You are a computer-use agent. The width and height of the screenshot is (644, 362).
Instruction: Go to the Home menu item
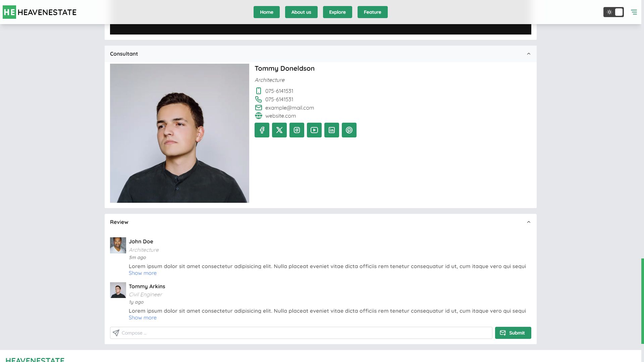[x=267, y=12]
